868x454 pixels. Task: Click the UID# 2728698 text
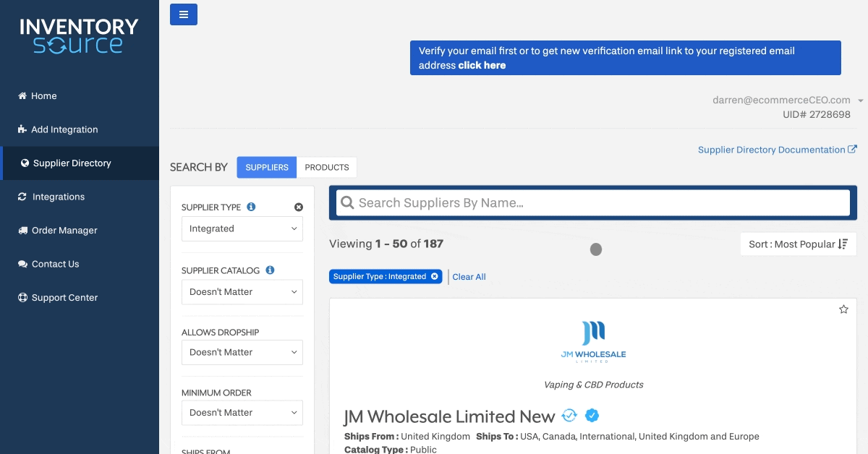click(817, 115)
